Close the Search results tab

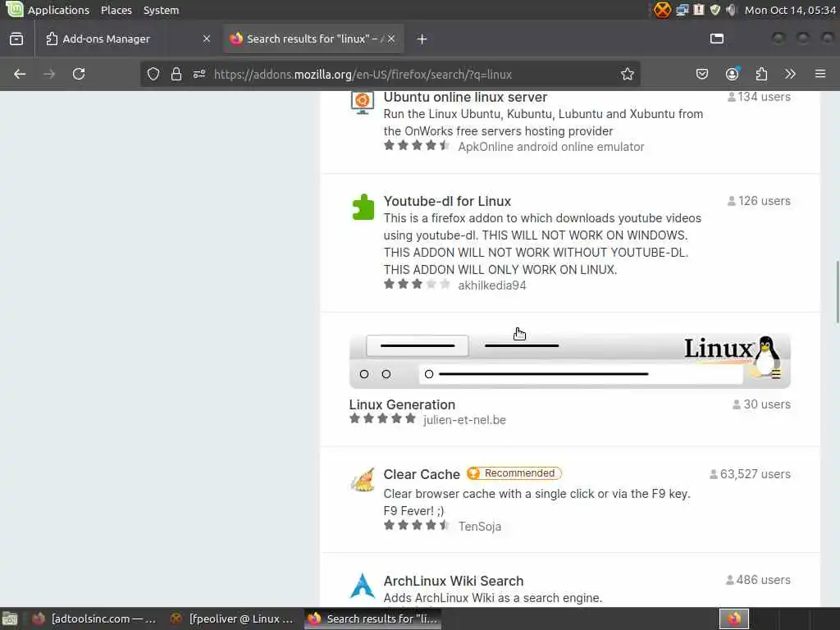coord(391,39)
